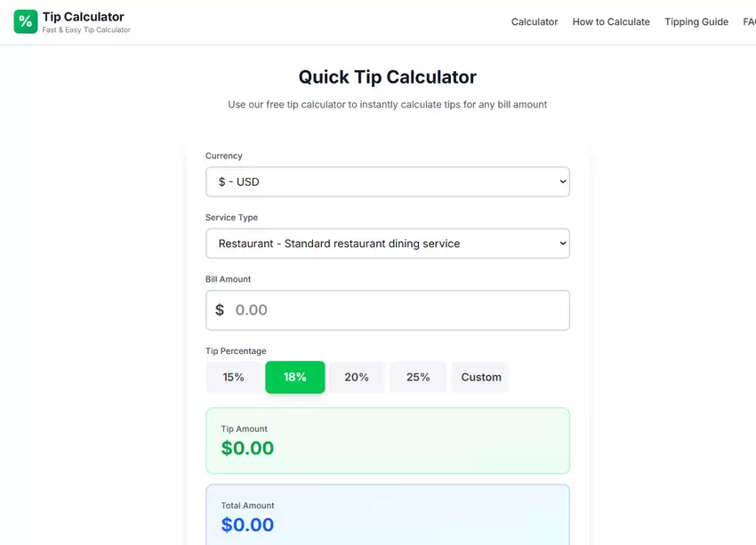Choose the 25% tip percentage

(x=418, y=377)
